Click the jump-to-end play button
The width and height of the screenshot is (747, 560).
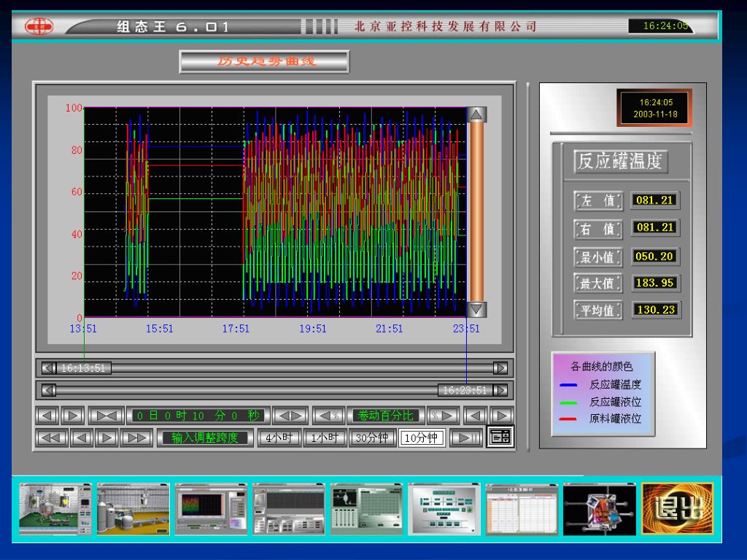click(466, 437)
